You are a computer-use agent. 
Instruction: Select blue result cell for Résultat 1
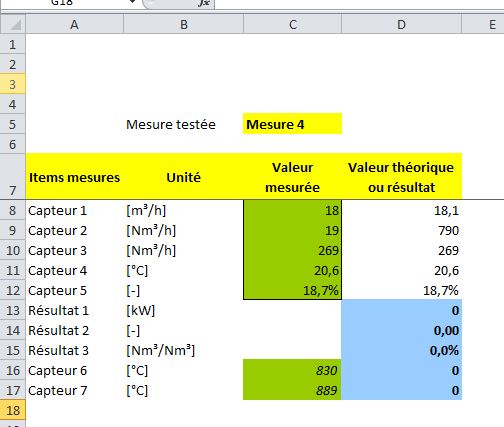(402, 310)
